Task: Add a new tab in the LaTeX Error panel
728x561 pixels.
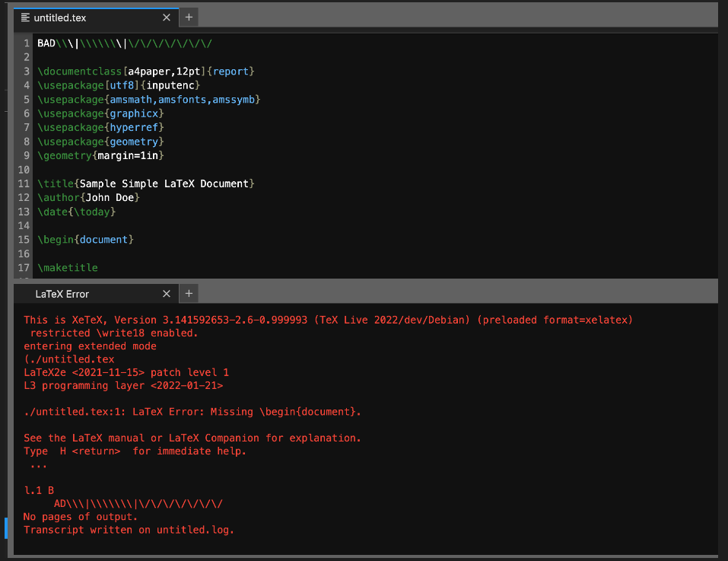Action: pos(189,294)
